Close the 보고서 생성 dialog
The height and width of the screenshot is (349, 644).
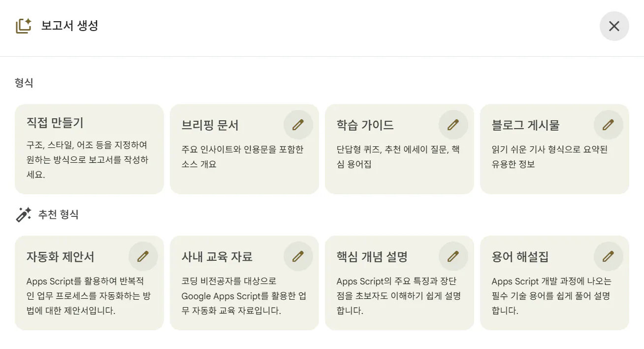coord(614,26)
